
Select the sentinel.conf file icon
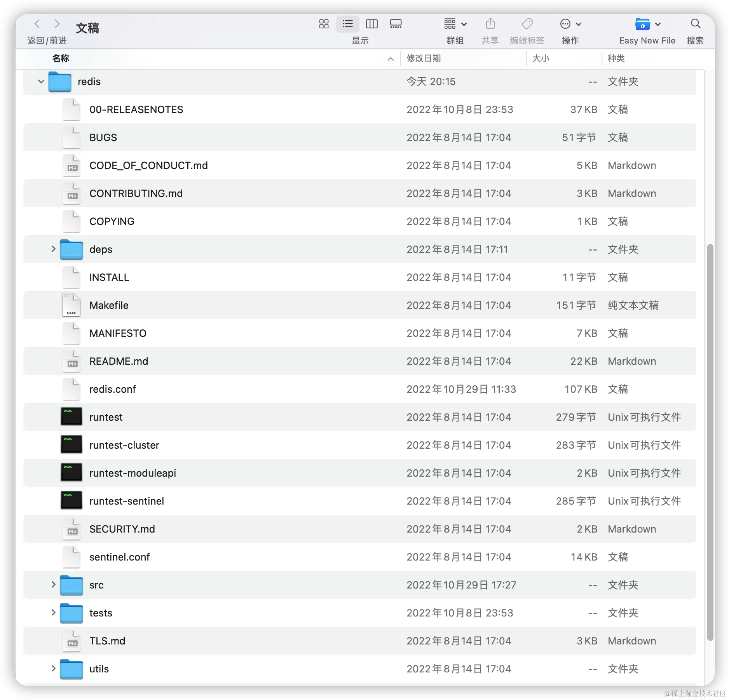[x=72, y=557]
